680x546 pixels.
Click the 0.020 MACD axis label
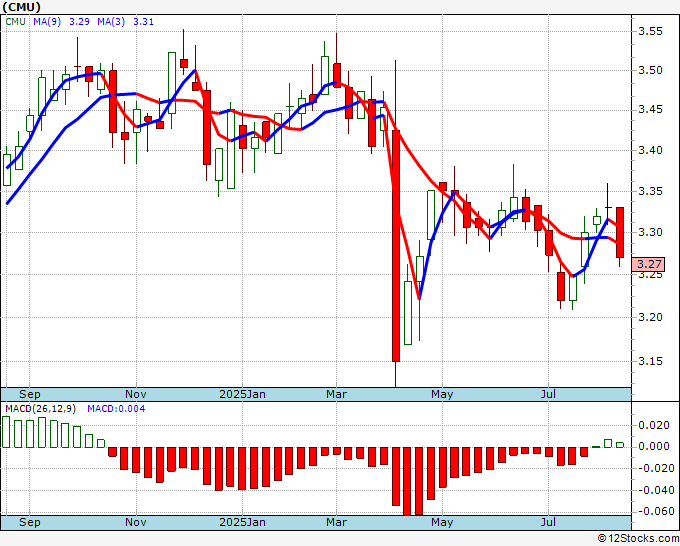pyautogui.click(x=654, y=425)
